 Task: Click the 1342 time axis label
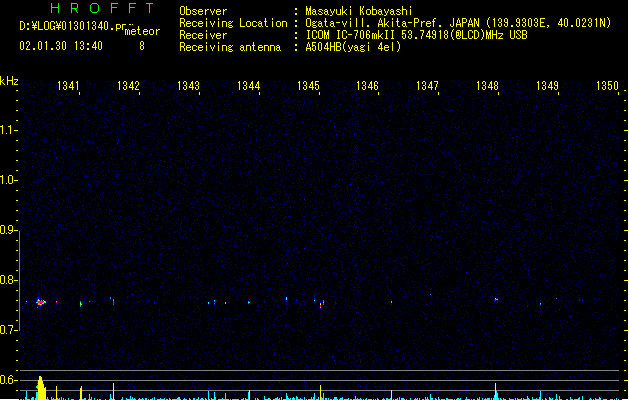(x=128, y=86)
